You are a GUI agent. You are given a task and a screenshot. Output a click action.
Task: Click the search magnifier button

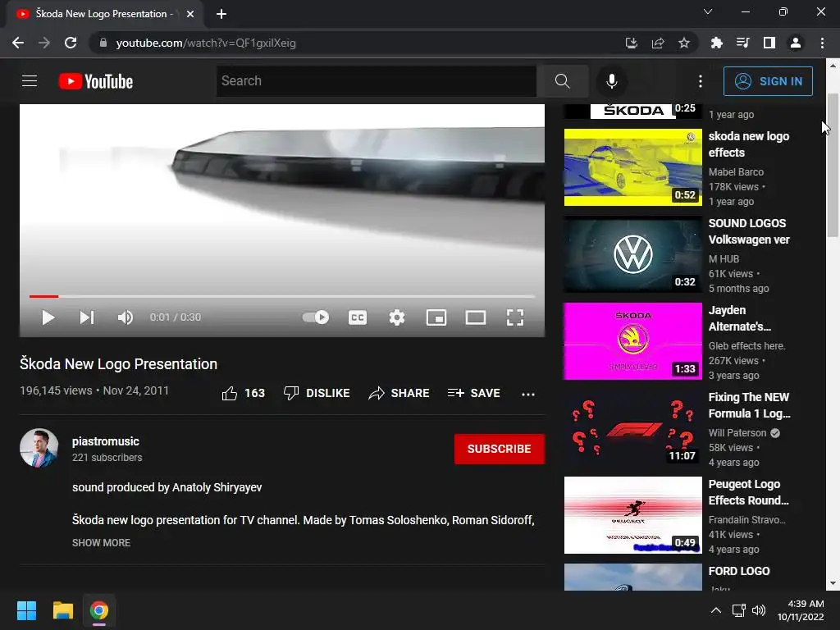(563, 81)
